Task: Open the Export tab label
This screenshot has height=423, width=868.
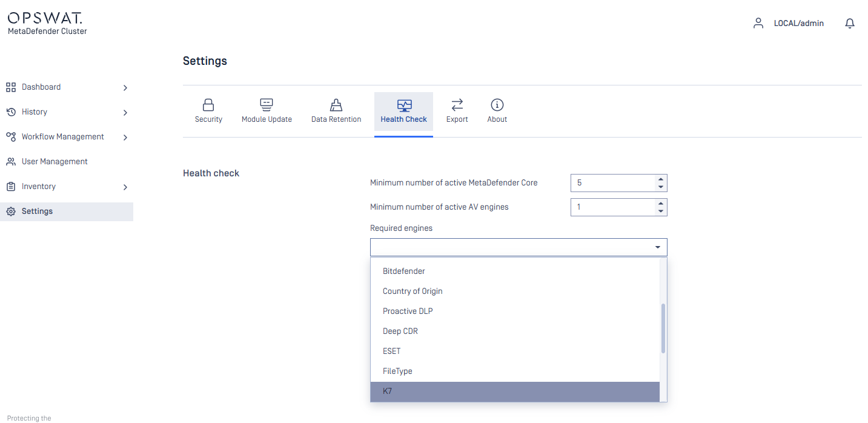Action: (457, 119)
